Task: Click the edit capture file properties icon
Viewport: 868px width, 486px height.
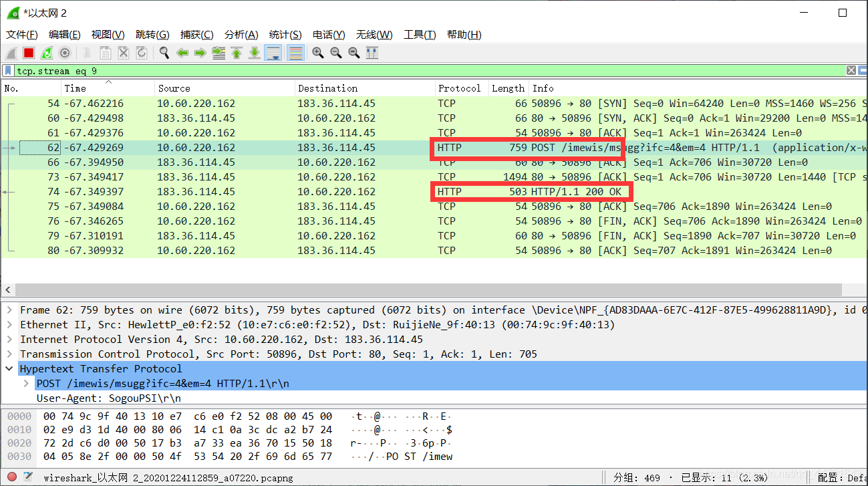Action: click(27, 477)
